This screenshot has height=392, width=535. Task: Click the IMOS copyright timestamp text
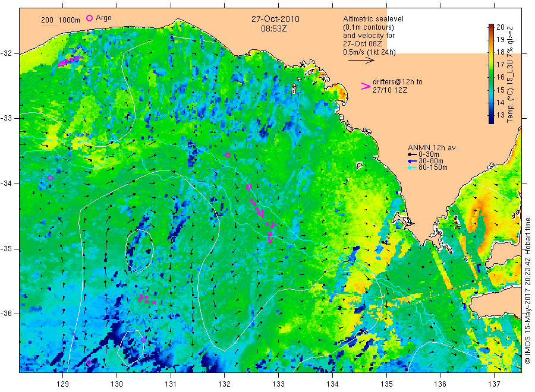(x=527, y=290)
